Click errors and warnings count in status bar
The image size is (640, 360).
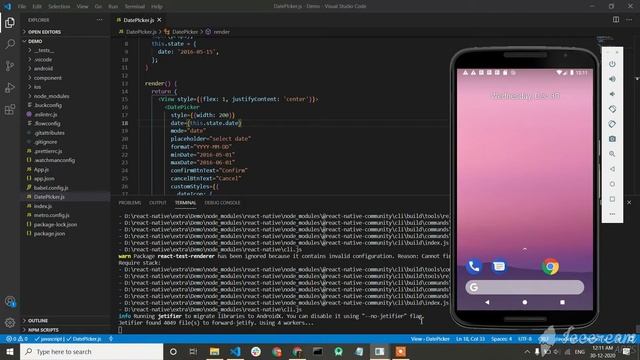17,339
